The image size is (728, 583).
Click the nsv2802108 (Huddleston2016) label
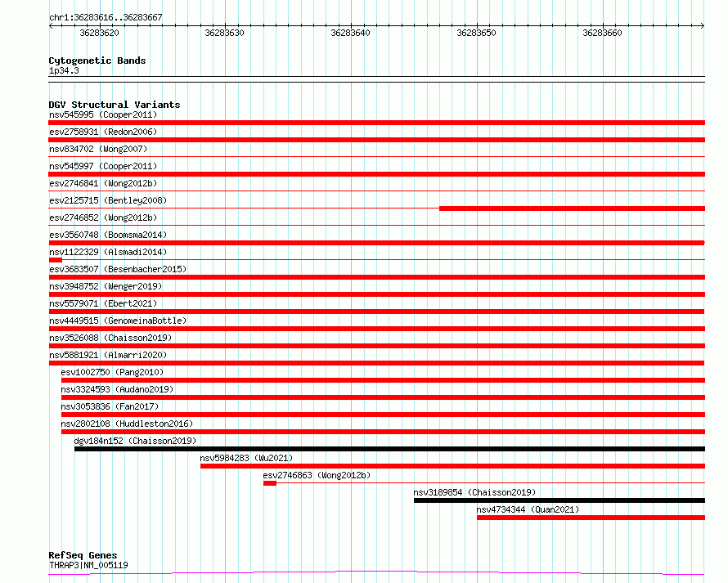[x=127, y=424]
